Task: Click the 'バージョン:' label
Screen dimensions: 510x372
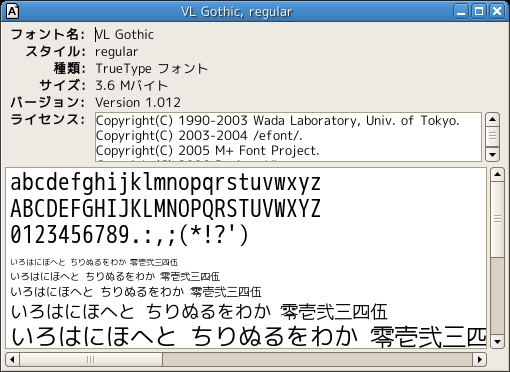Action: [x=48, y=102]
